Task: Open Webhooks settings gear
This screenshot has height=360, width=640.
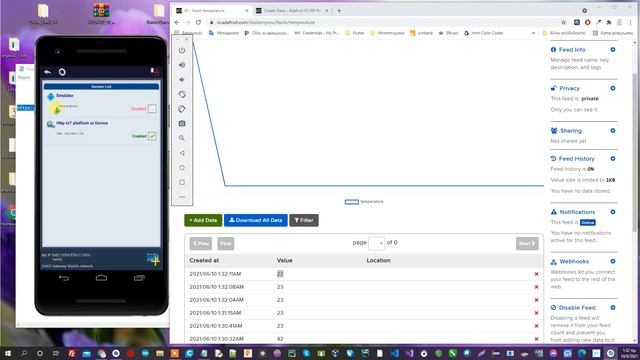Action: 613,261
